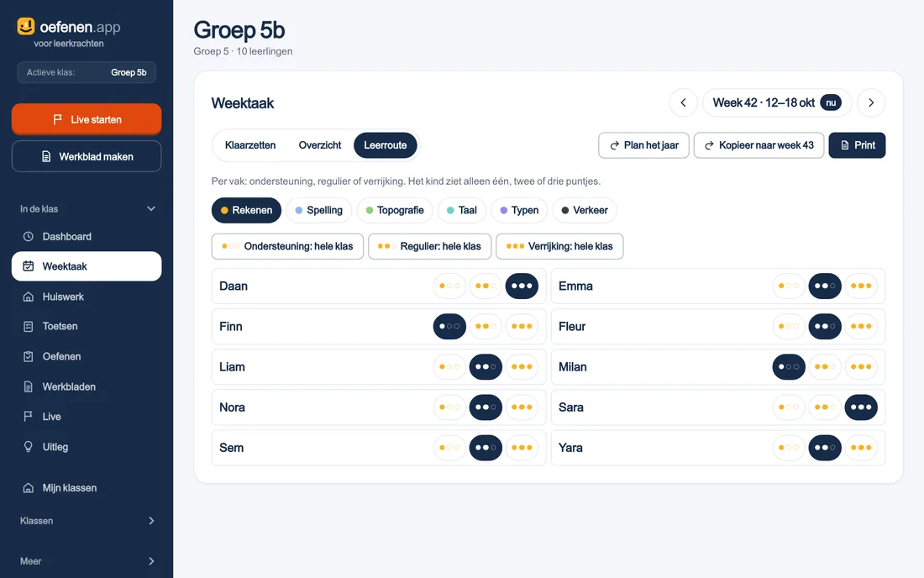Set Daan to one-dot ondersteuning level

pos(449,286)
